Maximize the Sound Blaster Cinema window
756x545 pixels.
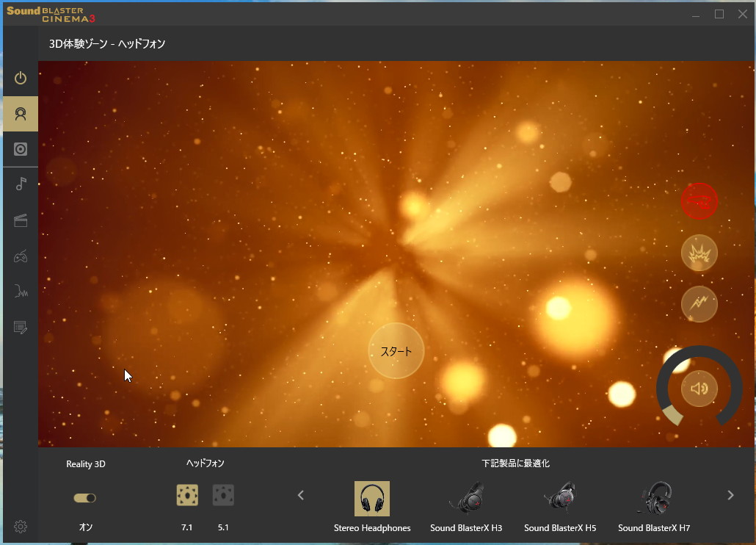point(719,14)
